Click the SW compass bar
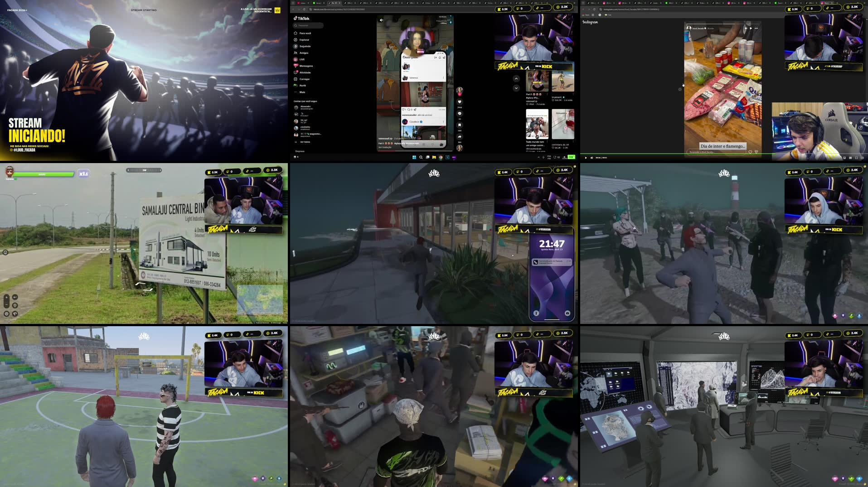This screenshot has height=487, width=868. click(x=144, y=170)
